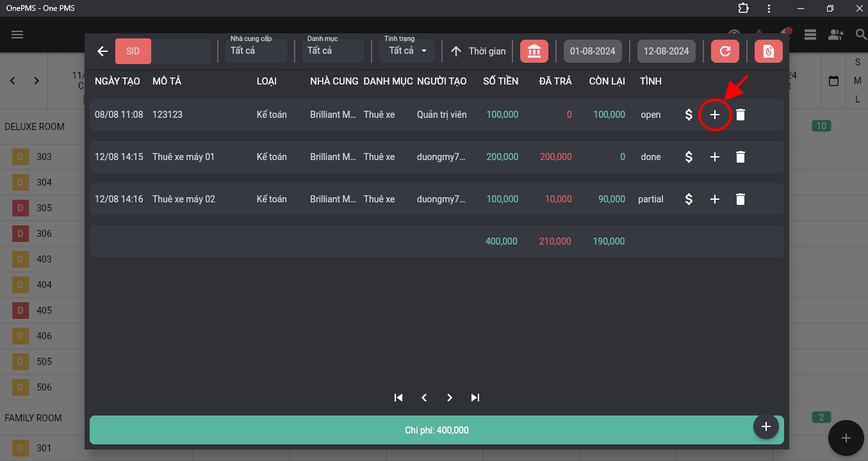Screen dimensions: 868x461
Task: Select room 305 in the room list
Action: pos(44,208)
